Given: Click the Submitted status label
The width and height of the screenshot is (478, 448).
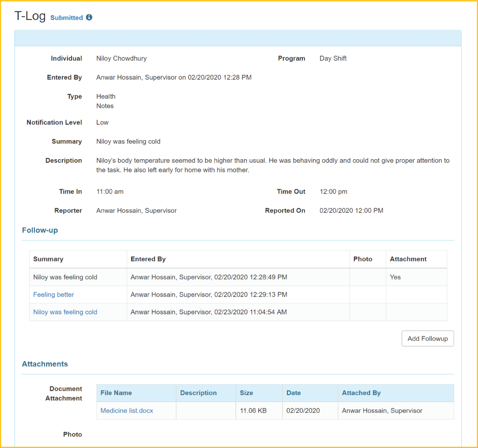Looking at the screenshot, I should tap(67, 18).
